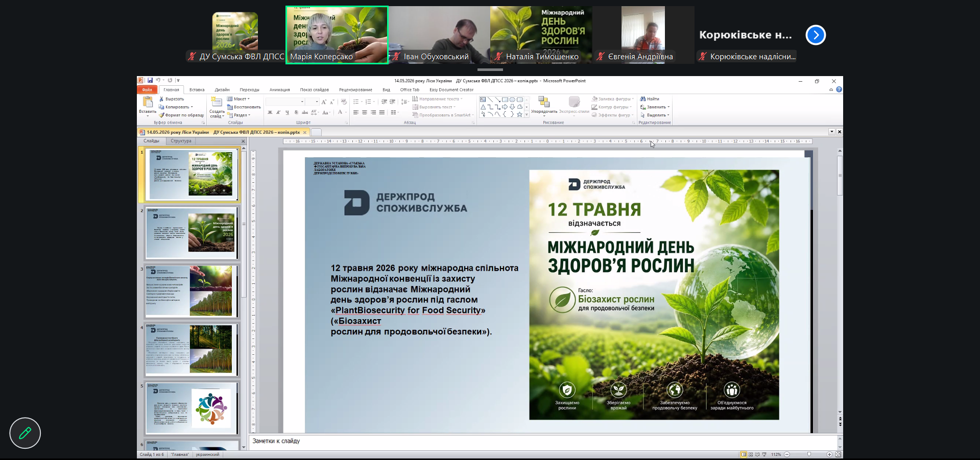
Task: Click the Файл button
Action: click(x=147, y=90)
